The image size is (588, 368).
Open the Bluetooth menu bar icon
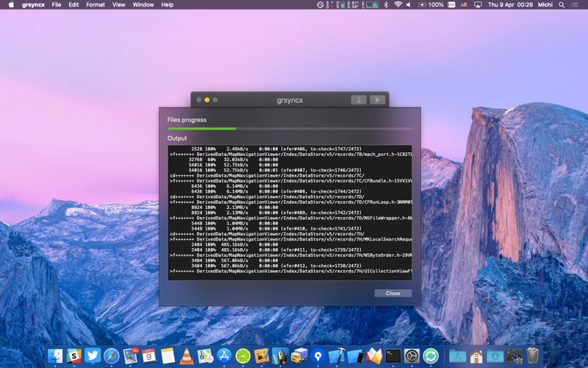(386, 5)
